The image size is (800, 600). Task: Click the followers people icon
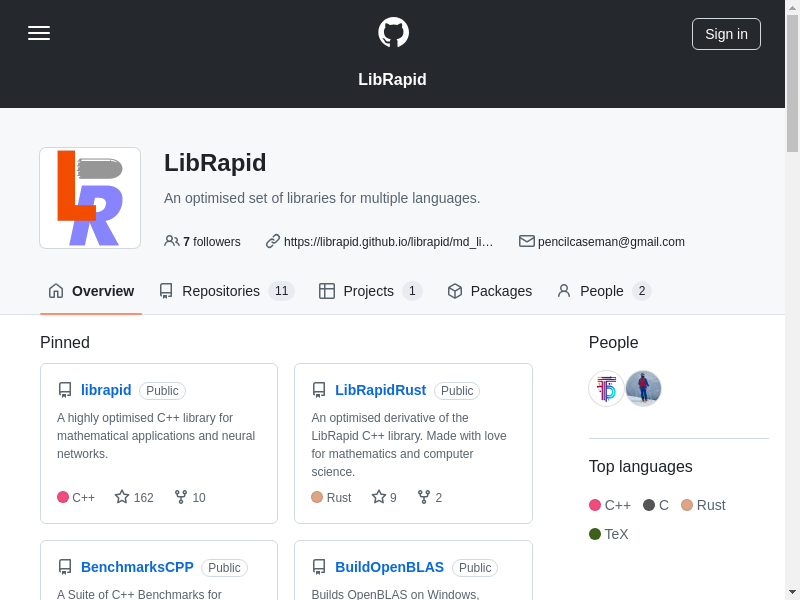tap(172, 241)
